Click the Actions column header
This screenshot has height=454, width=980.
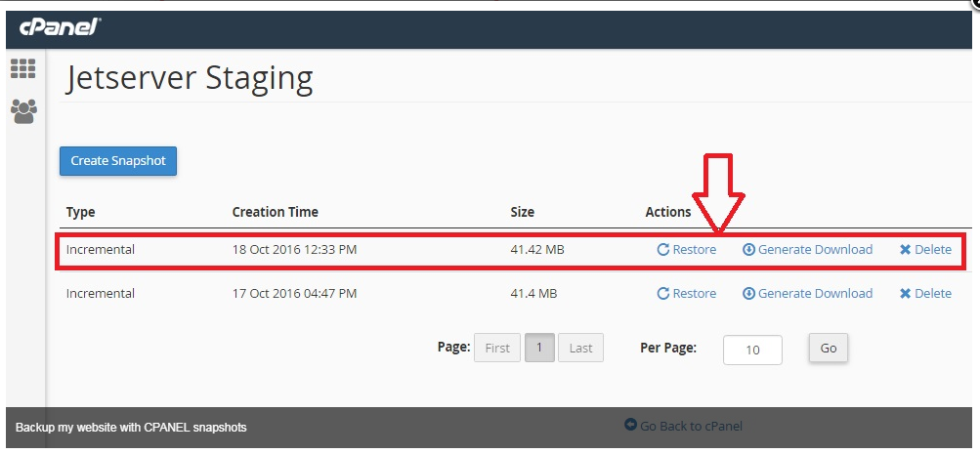[x=668, y=212]
